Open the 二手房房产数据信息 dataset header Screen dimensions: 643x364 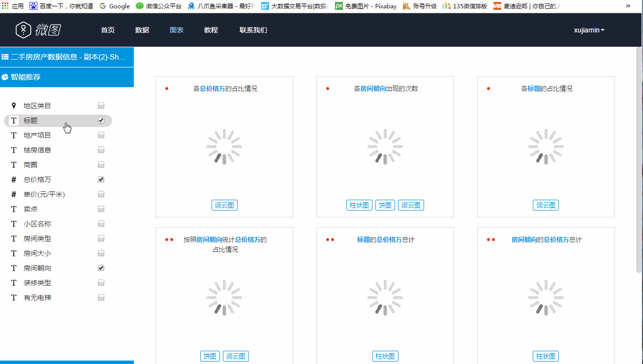click(x=67, y=57)
